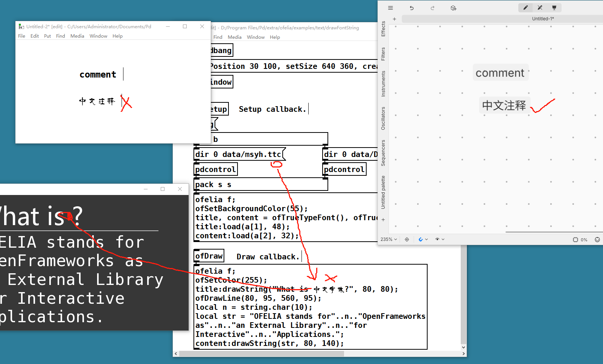Expand snapping options chevron
603x364 pixels.
point(426,239)
